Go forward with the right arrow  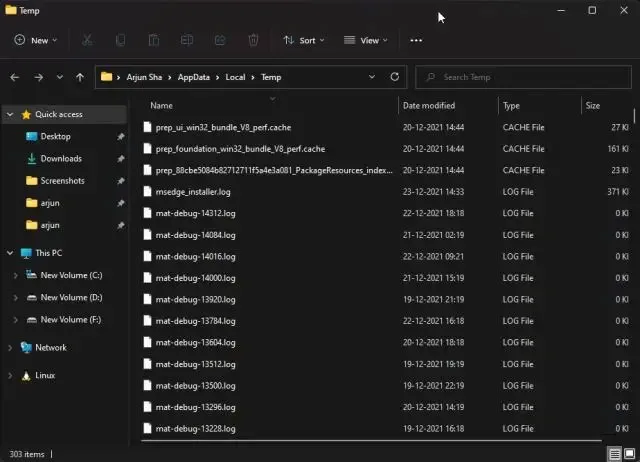38,77
